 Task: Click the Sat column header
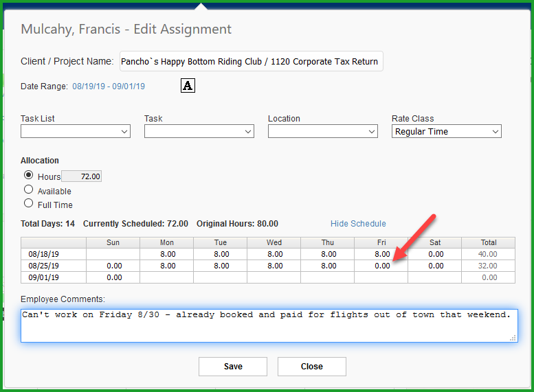(x=435, y=242)
